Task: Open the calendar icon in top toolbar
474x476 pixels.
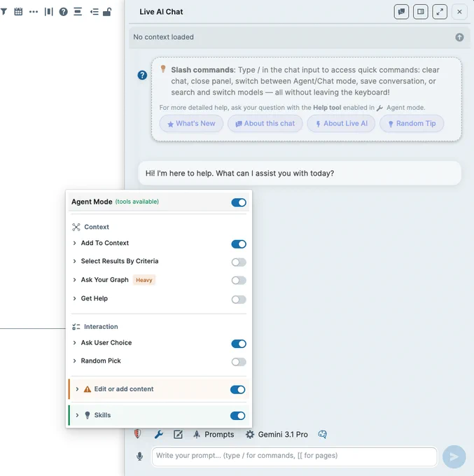Action: click(18, 12)
